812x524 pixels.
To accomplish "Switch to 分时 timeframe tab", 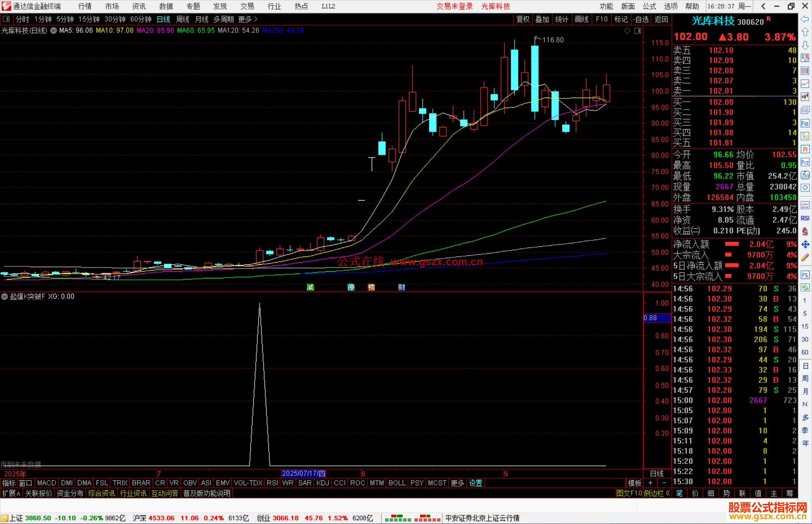I will point(22,19).
